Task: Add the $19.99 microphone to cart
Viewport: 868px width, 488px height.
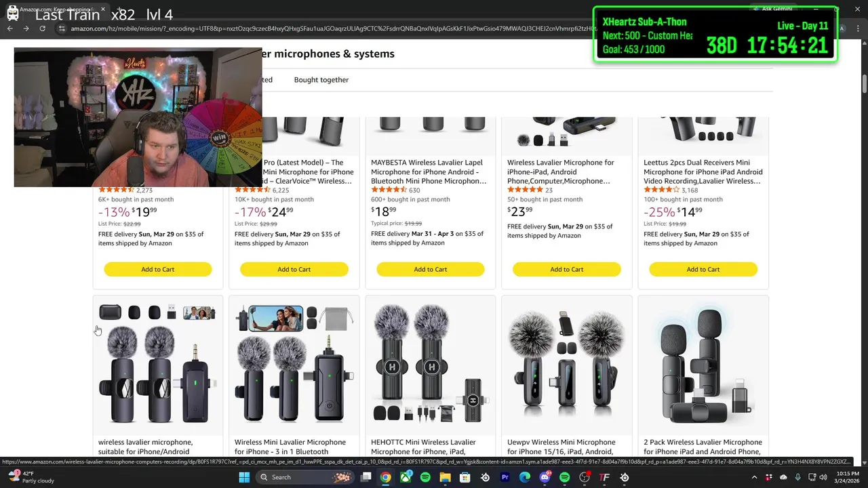Action: (x=157, y=269)
